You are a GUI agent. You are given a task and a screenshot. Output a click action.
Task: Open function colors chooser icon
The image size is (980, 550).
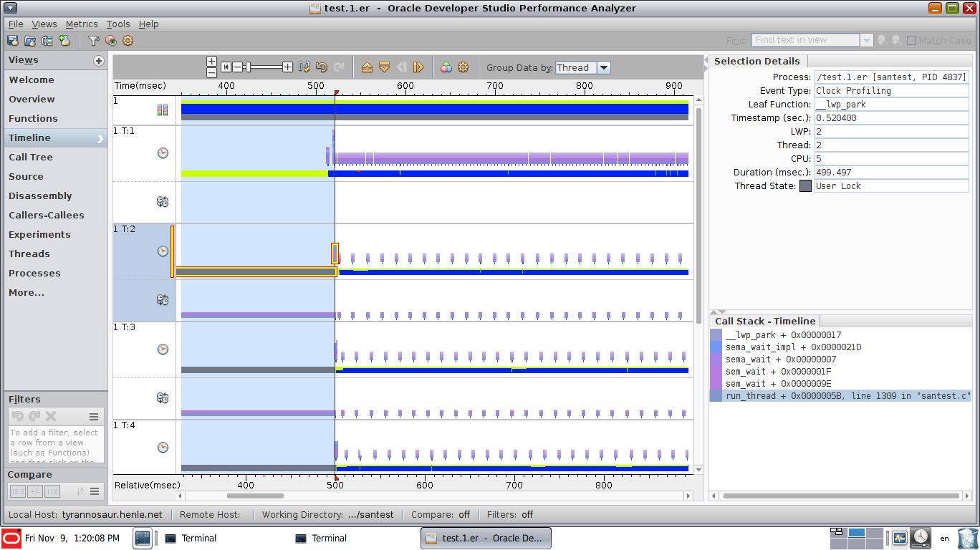coord(446,67)
